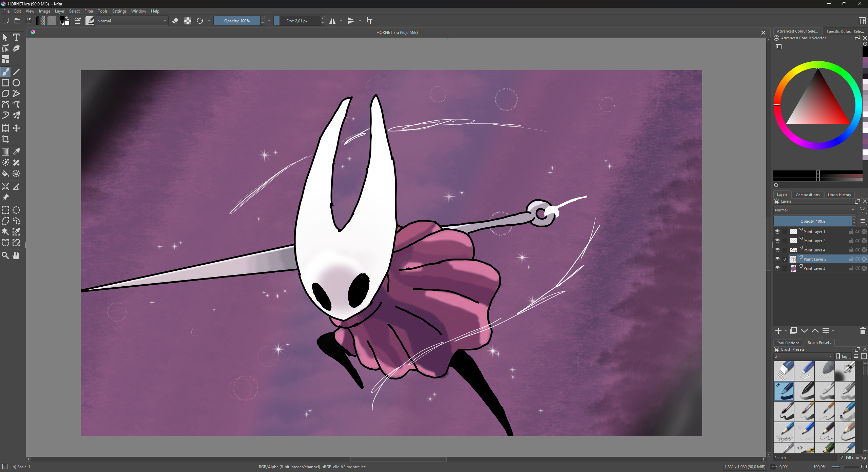This screenshot has width=868, height=472.
Task: Toggle eraser mode in top toolbar
Action: tap(175, 21)
